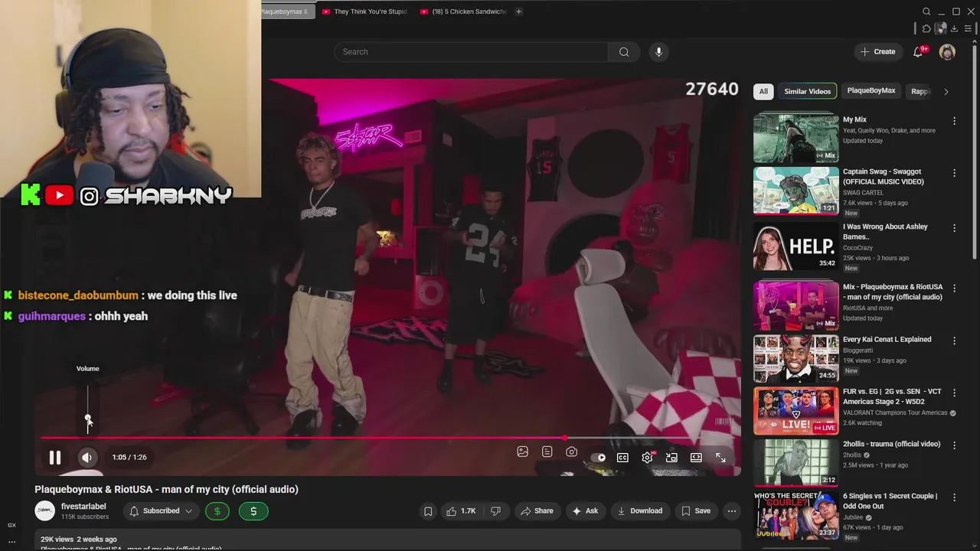Image resolution: width=980 pixels, height=551 pixels.
Task: Open the Create button menu
Action: click(877, 52)
